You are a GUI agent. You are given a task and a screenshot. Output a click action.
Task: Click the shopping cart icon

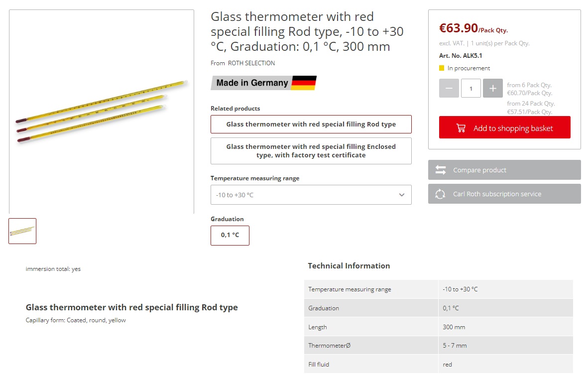pos(461,128)
